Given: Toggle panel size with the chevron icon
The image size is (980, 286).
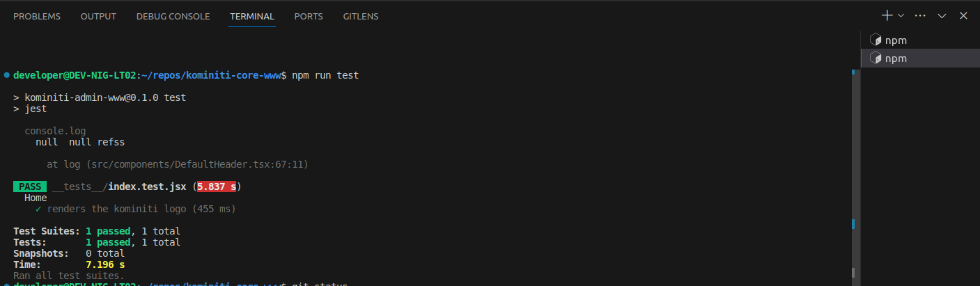Looking at the screenshot, I should (942, 15).
